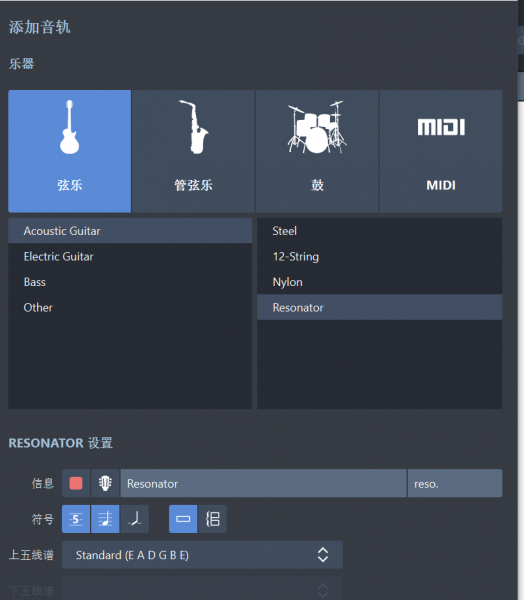Select grand staff layout button
Image resolution: width=524 pixels, height=600 pixels.
tap(212, 519)
